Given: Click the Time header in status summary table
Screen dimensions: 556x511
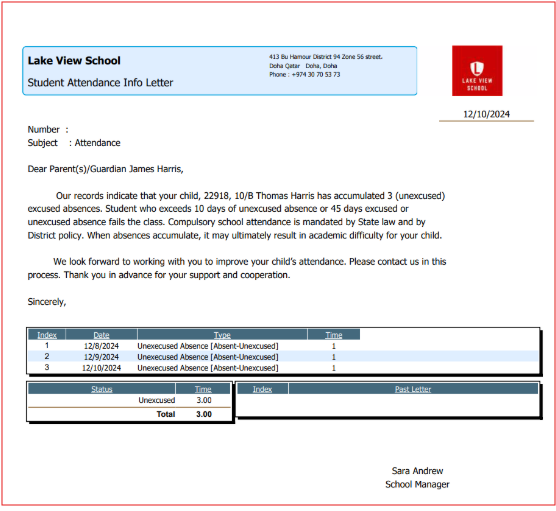Looking at the screenshot, I should [203, 389].
